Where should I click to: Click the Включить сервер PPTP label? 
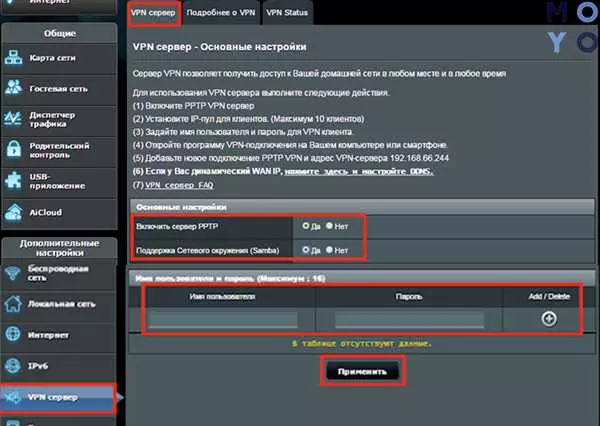(177, 226)
